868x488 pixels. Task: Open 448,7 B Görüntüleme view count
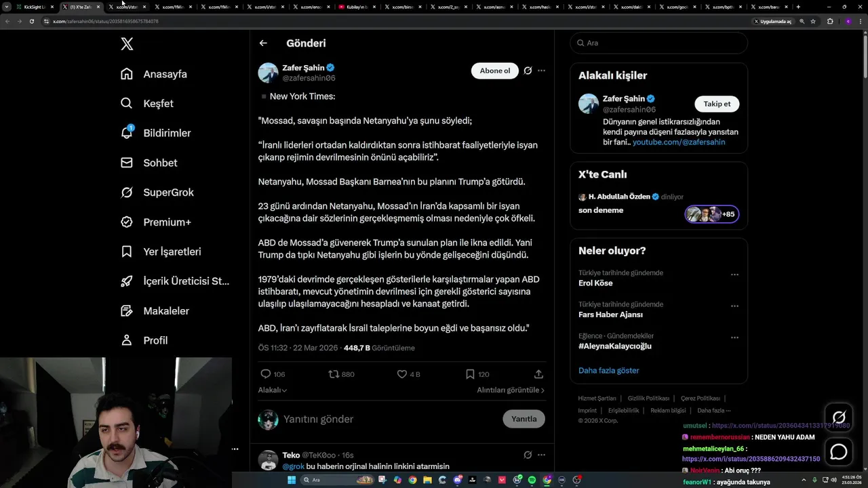coord(379,348)
